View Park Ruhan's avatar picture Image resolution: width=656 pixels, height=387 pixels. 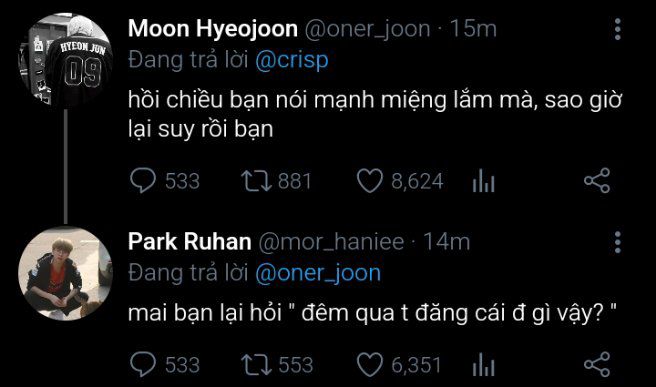point(66,273)
